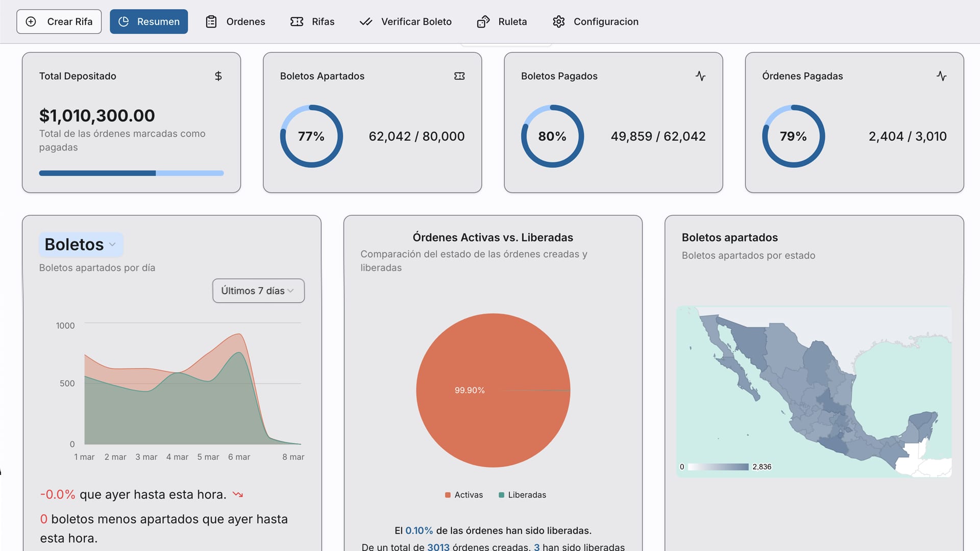This screenshot has height=551, width=980.
Task: Toggle the Liberadas legend item
Action: pos(522,495)
